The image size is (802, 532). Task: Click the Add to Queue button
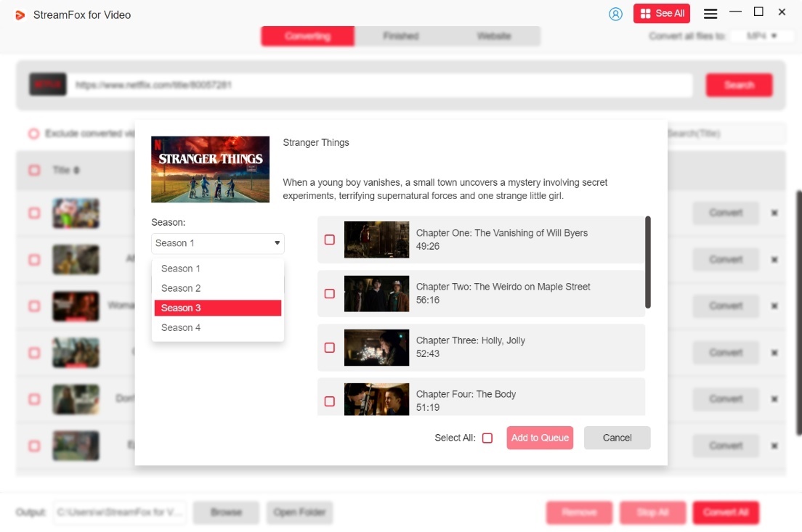click(x=540, y=438)
